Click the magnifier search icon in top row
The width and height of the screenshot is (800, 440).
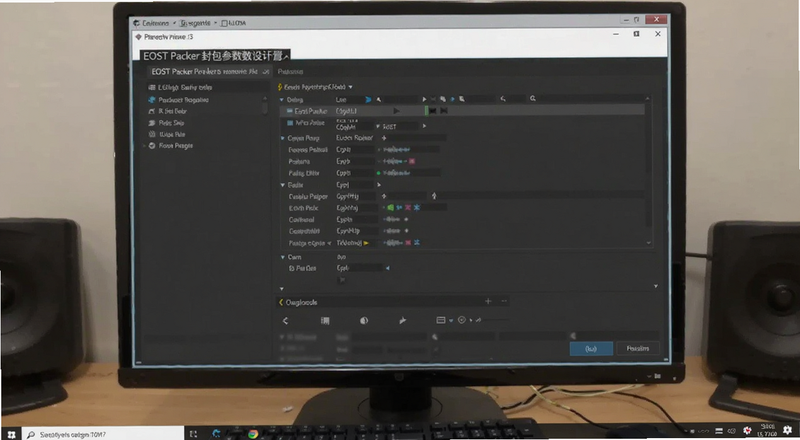[x=533, y=99]
